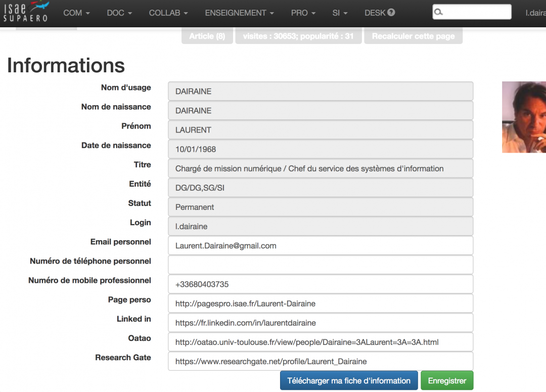Click the magnifier icon in search box

pos(439,12)
